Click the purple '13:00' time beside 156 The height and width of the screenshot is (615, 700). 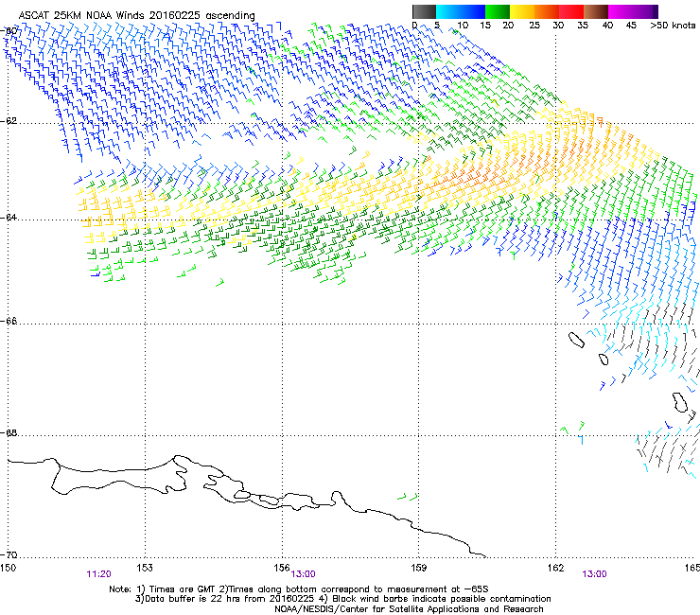point(303,574)
